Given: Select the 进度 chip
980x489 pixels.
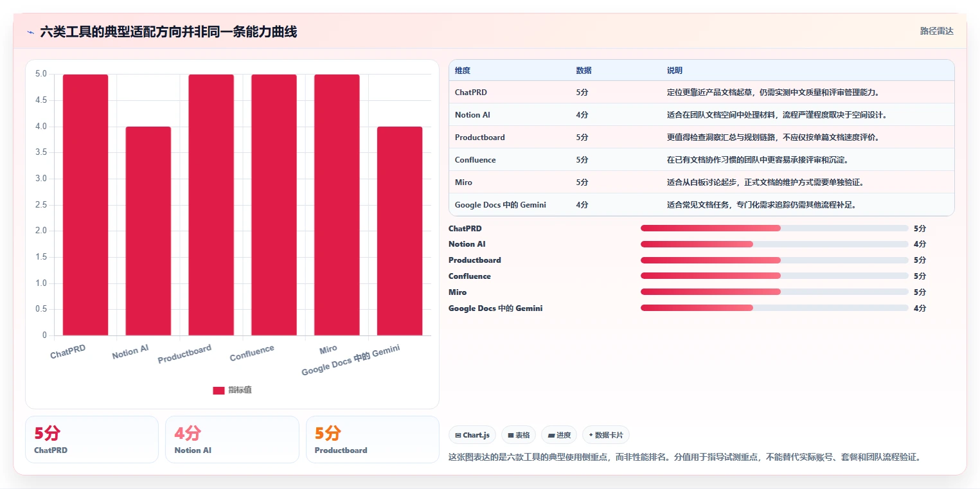Looking at the screenshot, I should [559, 435].
